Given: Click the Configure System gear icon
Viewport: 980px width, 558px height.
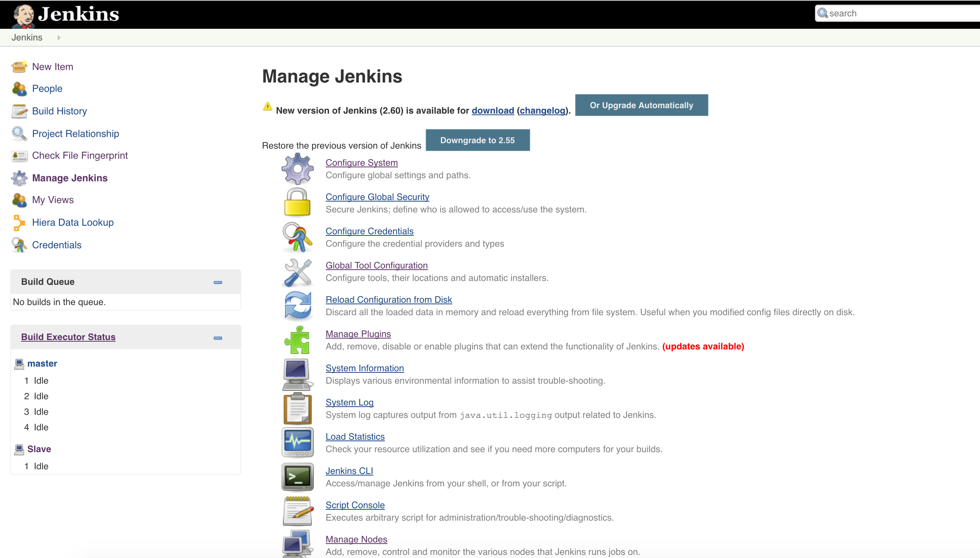Looking at the screenshot, I should [x=297, y=169].
